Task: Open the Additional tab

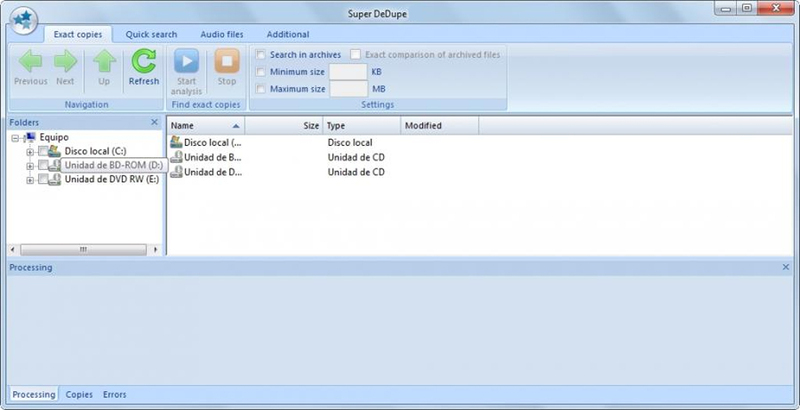Action: pos(288,35)
